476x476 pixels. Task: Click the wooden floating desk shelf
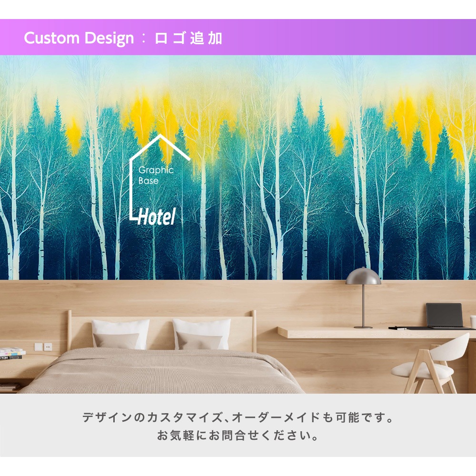pos(375,333)
